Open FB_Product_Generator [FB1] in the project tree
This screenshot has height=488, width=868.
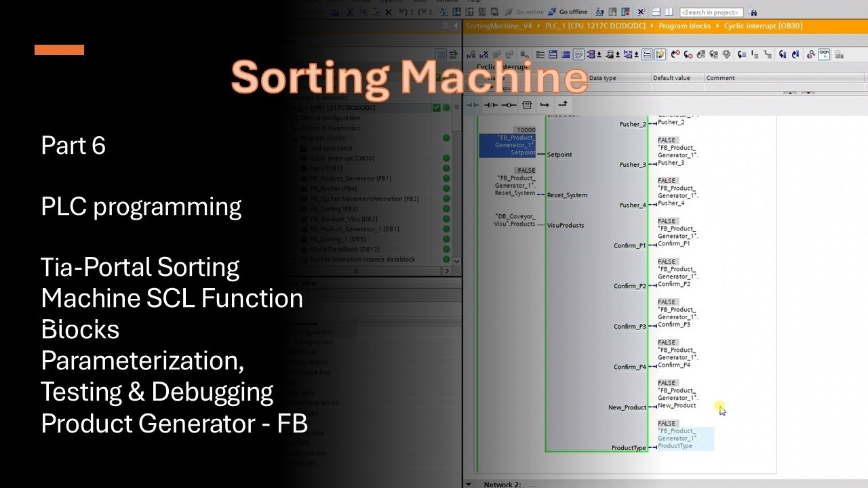(350, 179)
